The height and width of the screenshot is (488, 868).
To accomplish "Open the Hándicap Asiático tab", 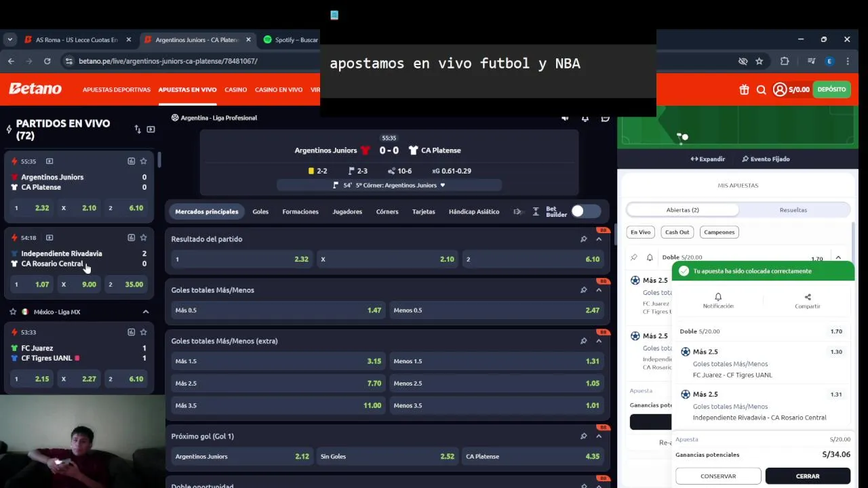I will pos(474,211).
